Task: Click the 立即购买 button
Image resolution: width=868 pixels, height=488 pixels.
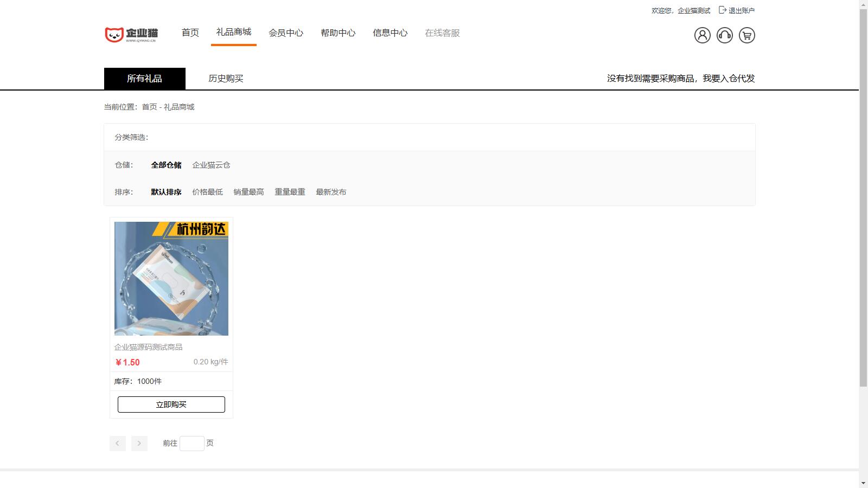Action: [x=171, y=404]
